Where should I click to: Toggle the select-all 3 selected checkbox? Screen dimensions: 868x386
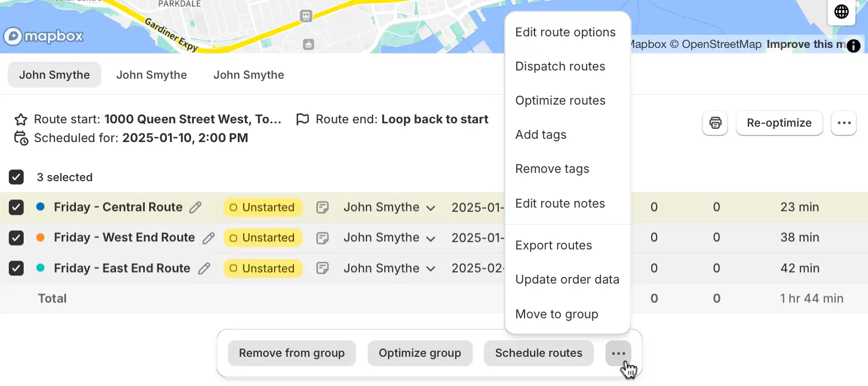(17, 177)
